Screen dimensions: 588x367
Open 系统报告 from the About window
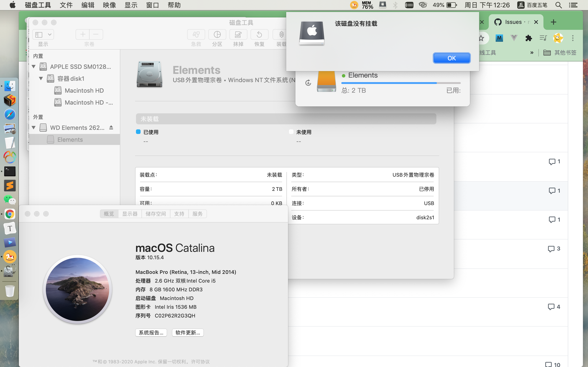click(x=151, y=332)
